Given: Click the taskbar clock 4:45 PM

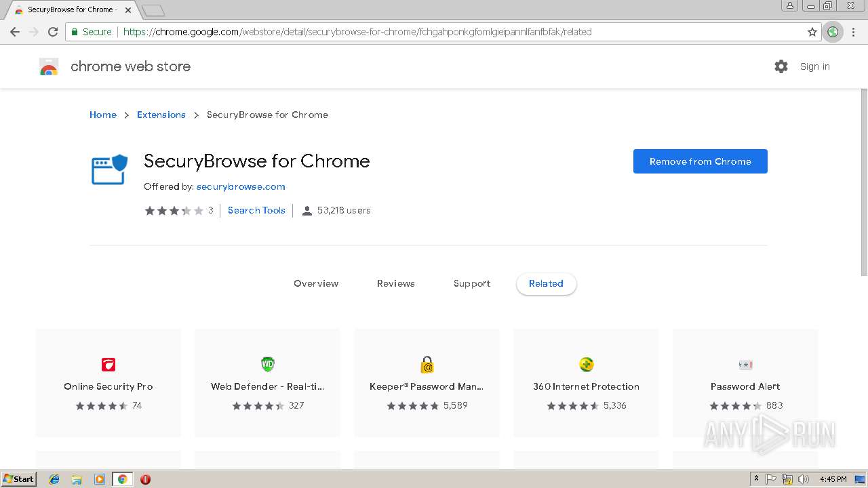Looking at the screenshot, I should pos(833,479).
